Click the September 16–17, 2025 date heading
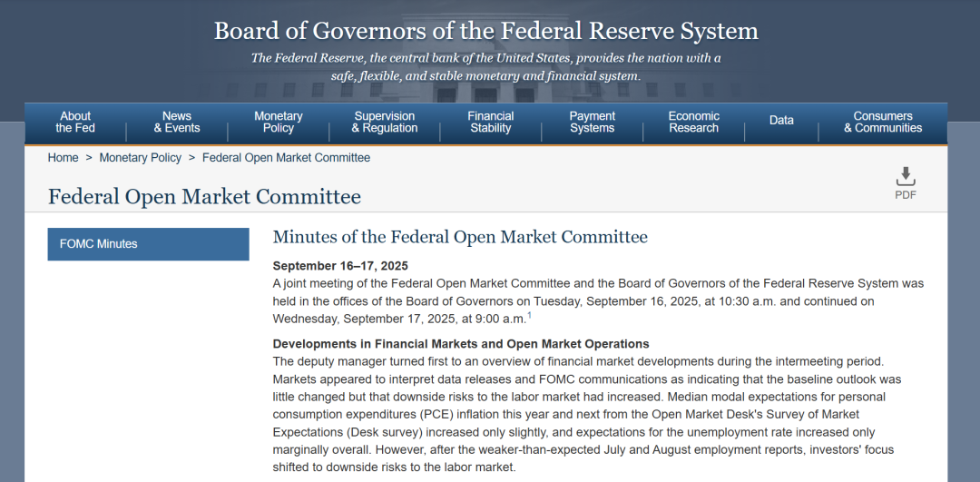 click(x=340, y=266)
